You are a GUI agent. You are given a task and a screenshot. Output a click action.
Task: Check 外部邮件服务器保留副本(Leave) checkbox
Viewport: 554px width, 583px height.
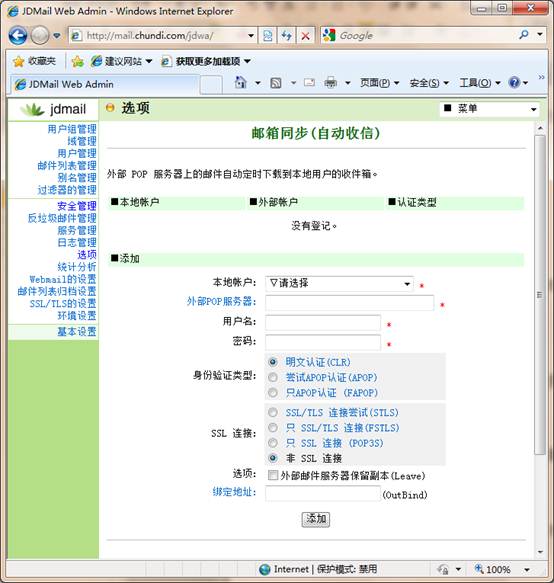(x=273, y=475)
